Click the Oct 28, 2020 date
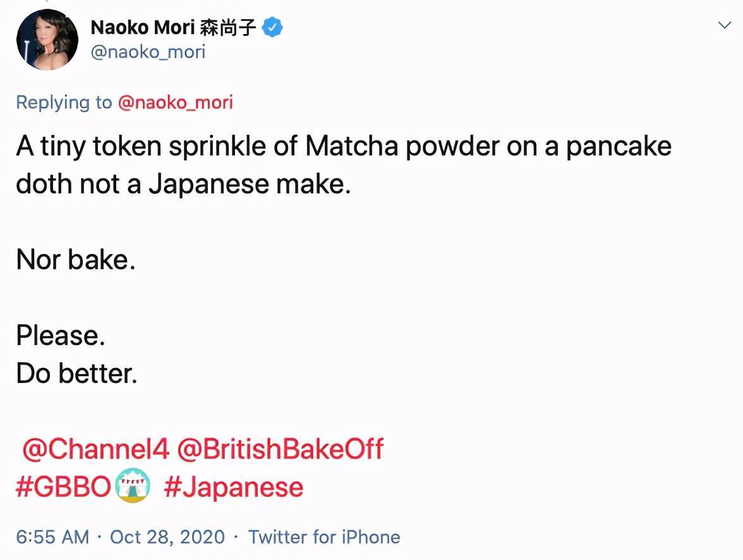This screenshot has height=560, width=743. [167, 537]
